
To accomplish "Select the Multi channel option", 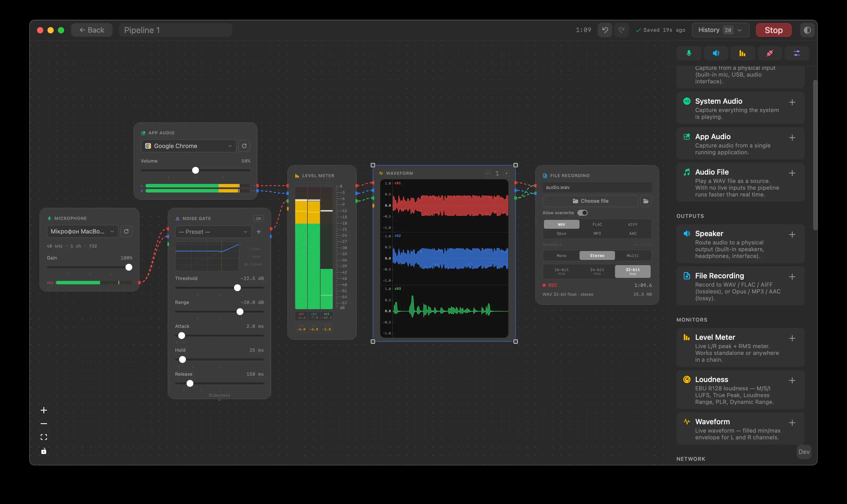I will (x=633, y=256).
